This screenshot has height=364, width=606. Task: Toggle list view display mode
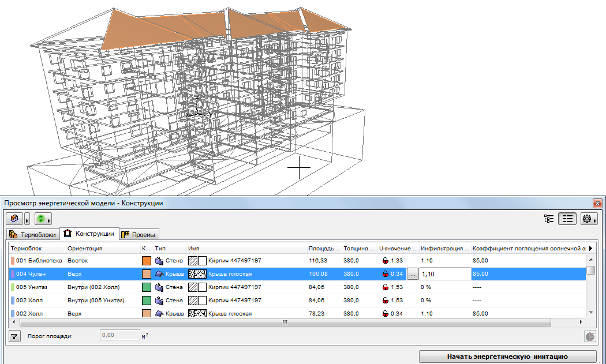[568, 219]
